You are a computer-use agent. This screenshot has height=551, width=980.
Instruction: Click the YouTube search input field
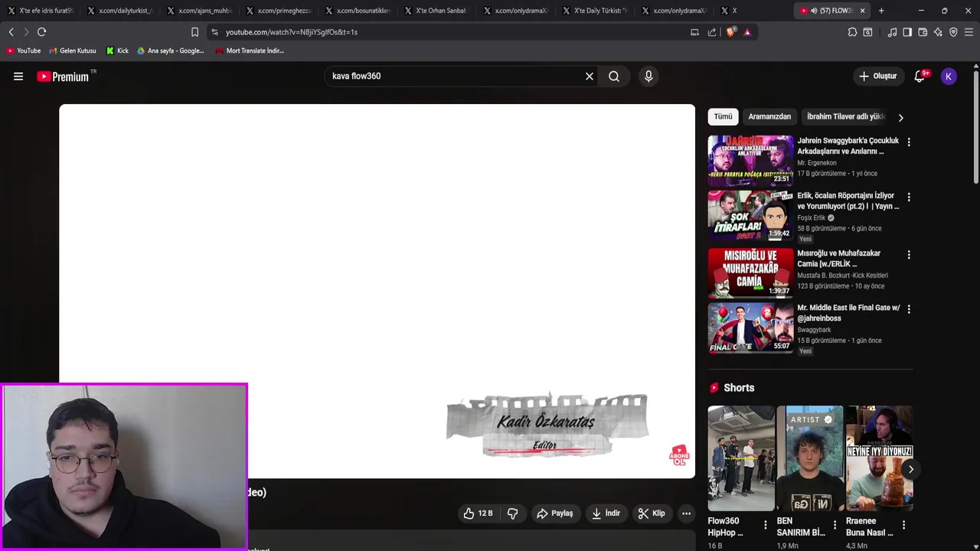tap(453, 77)
